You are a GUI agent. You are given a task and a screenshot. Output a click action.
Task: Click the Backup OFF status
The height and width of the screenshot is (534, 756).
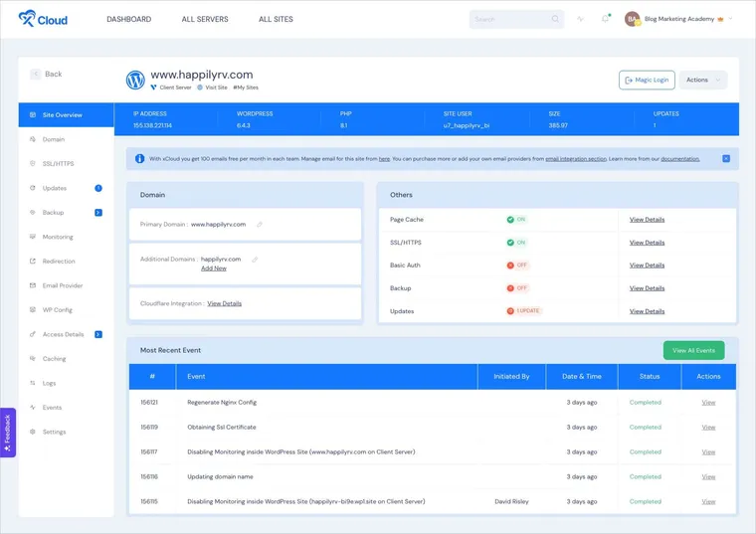tap(517, 288)
